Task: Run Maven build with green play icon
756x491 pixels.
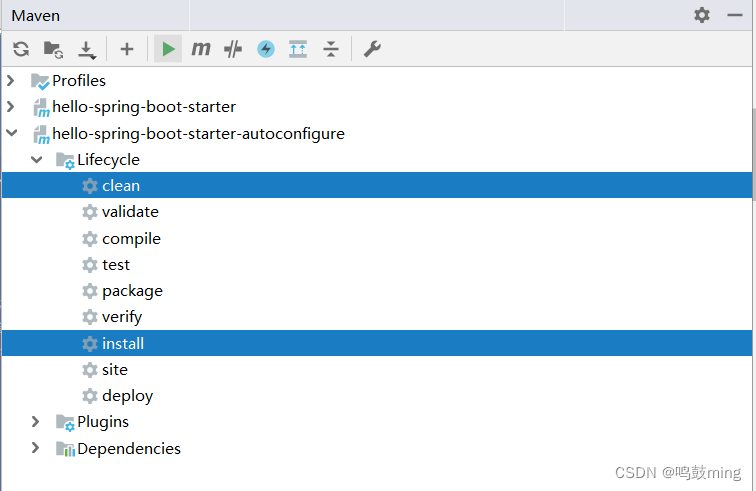Action: click(168, 49)
